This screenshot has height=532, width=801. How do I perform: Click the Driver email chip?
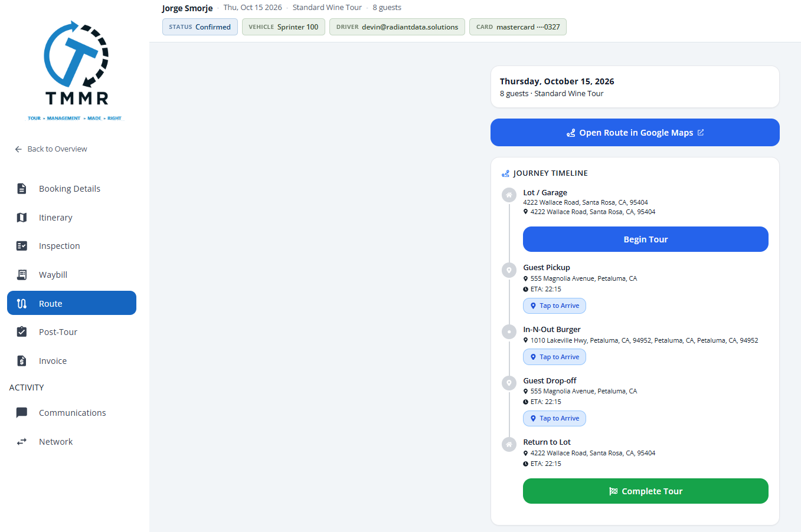tap(397, 27)
